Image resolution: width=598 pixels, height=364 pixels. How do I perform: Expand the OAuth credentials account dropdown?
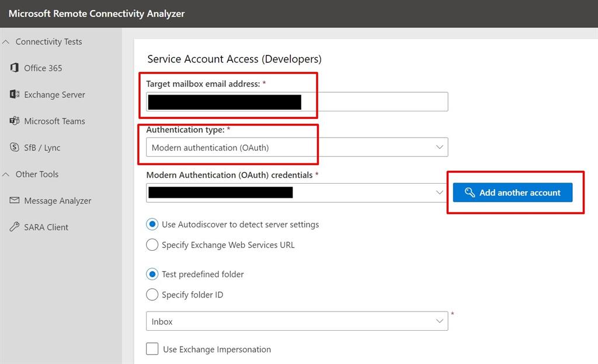[439, 192]
